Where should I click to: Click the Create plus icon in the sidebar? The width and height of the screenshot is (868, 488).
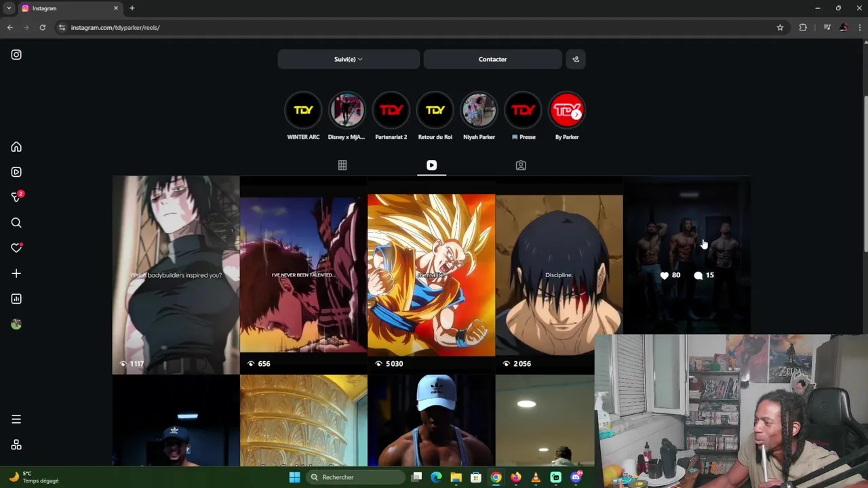(16, 273)
